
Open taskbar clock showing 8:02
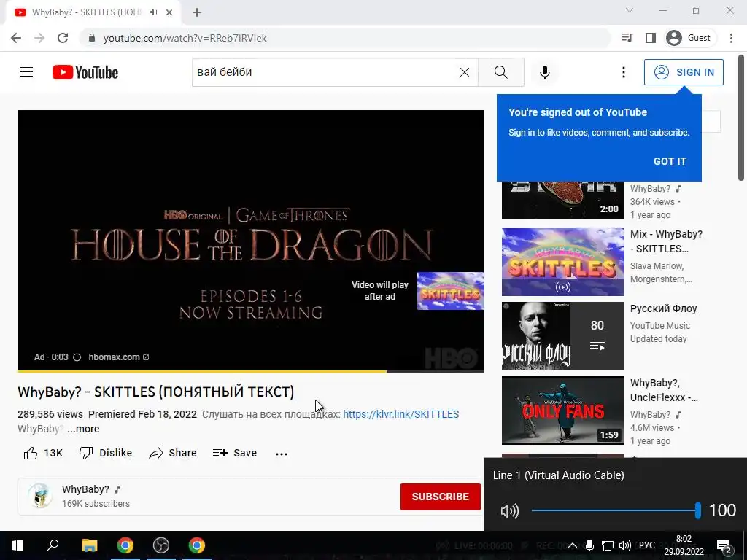pyautogui.click(x=684, y=545)
